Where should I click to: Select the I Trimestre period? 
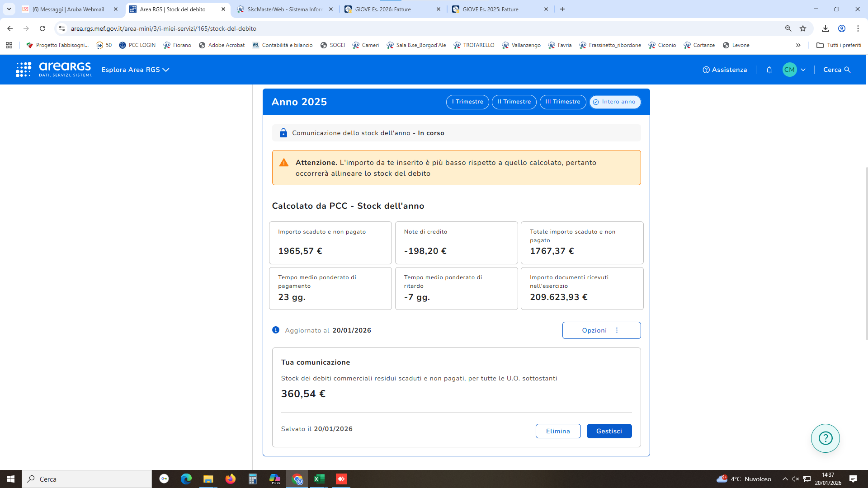coord(467,102)
